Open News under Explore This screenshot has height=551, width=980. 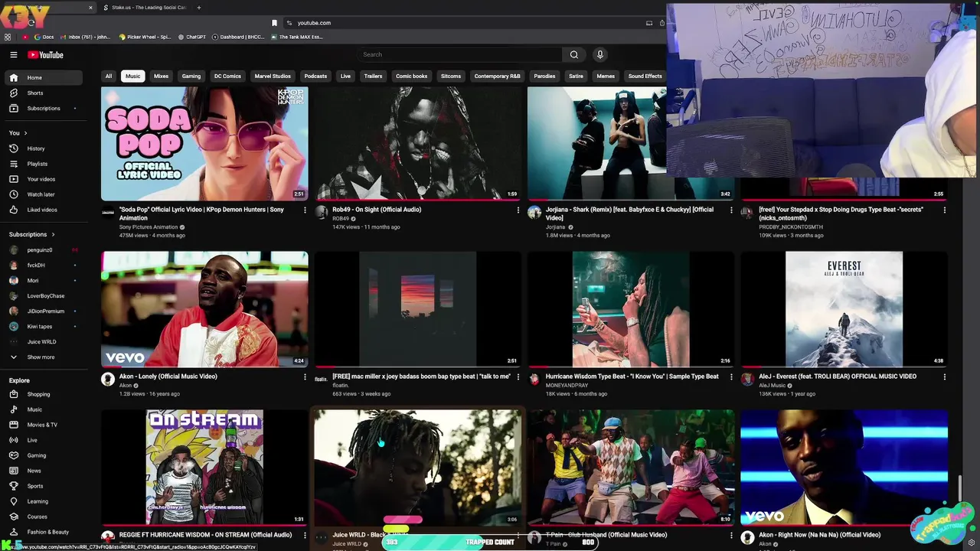[x=42, y=471]
